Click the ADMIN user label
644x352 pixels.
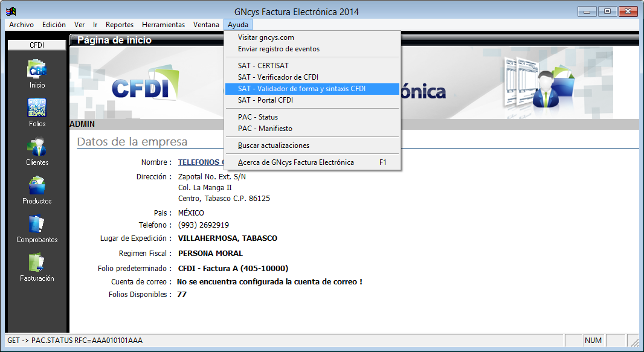(82, 124)
